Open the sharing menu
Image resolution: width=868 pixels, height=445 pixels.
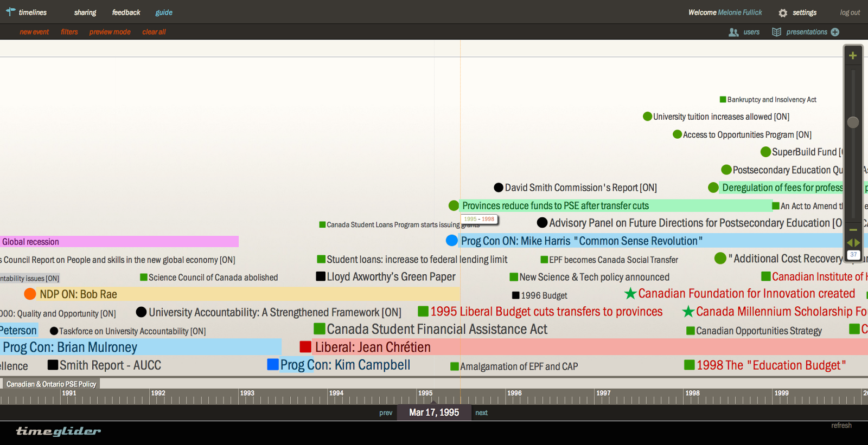pos(85,12)
